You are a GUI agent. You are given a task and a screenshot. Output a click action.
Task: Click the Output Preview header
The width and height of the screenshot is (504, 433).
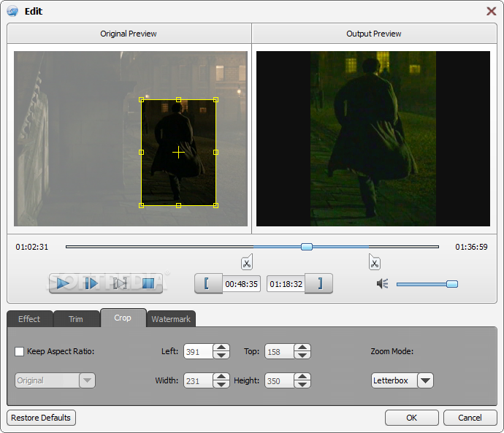(374, 34)
